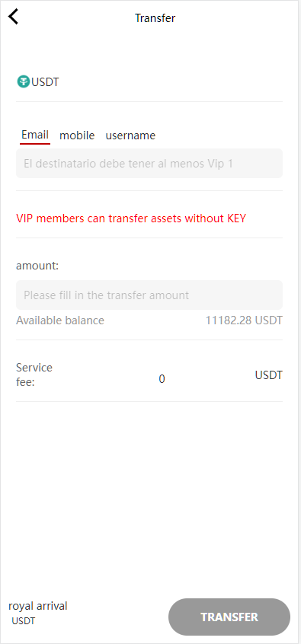Click the amount: field label
301x644 pixels.
37,266
